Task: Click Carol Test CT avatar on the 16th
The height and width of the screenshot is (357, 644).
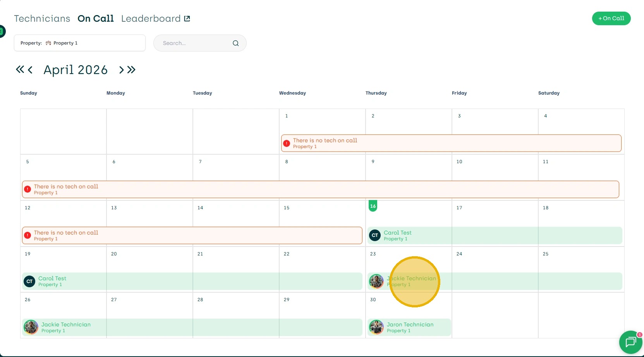Action: click(x=375, y=235)
